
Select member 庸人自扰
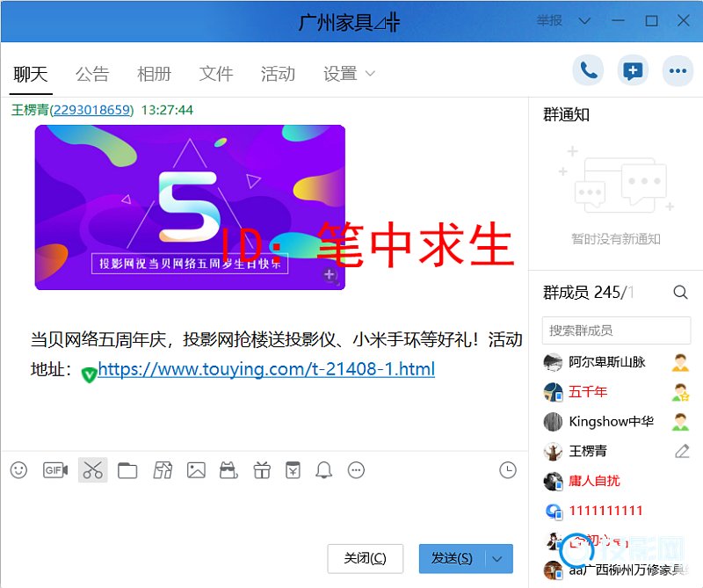616,481
